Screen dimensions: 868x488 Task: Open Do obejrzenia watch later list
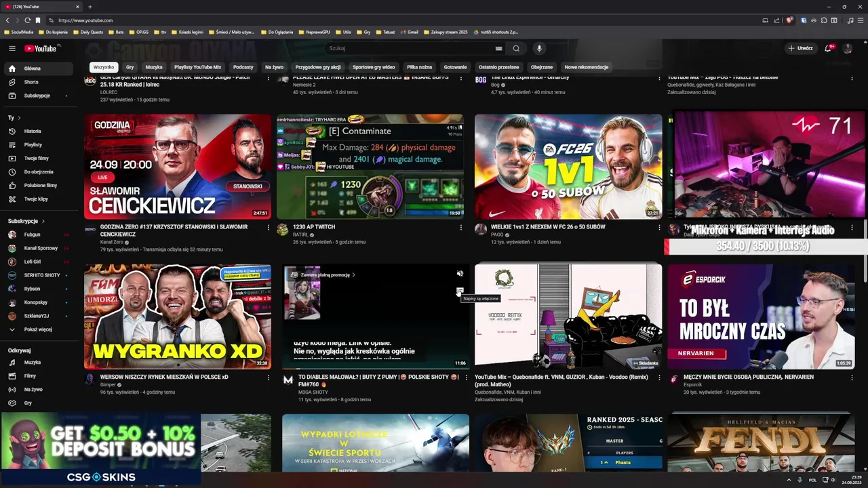tap(39, 171)
